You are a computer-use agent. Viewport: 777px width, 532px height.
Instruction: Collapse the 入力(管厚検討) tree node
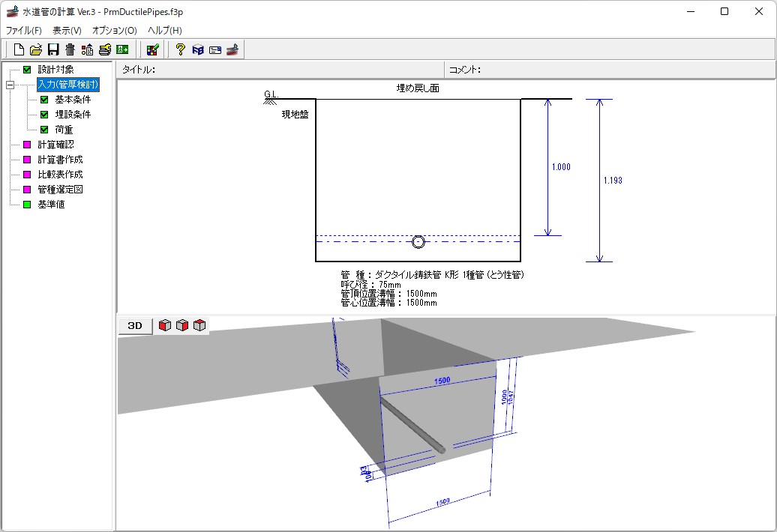tap(10, 85)
